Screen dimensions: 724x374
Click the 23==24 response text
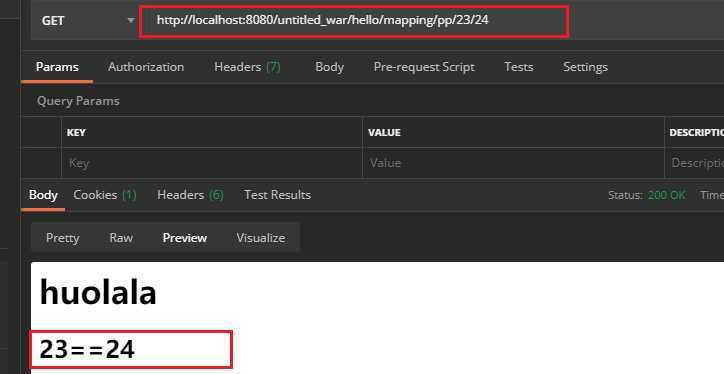[87, 349]
